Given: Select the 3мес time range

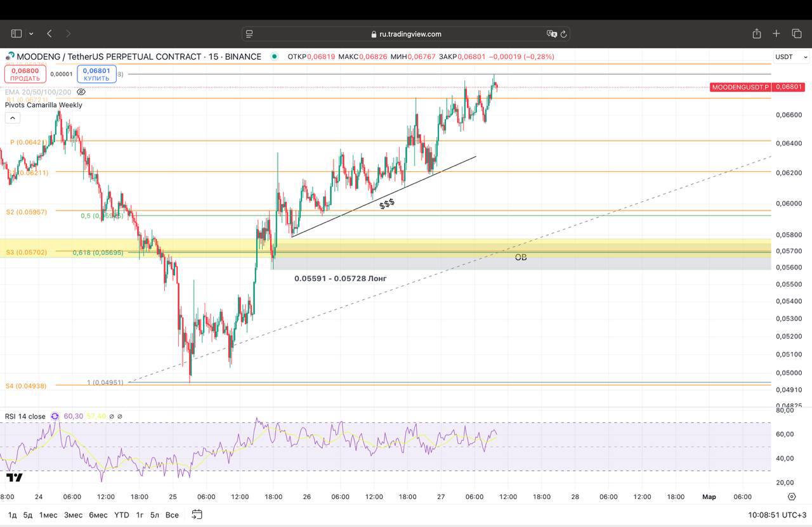Looking at the screenshot, I should pyautogui.click(x=73, y=515).
